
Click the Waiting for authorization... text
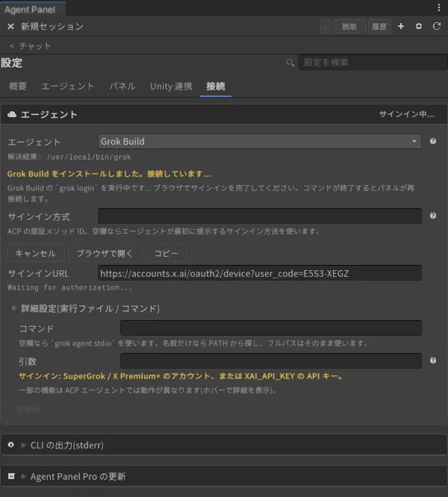[x=69, y=287]
